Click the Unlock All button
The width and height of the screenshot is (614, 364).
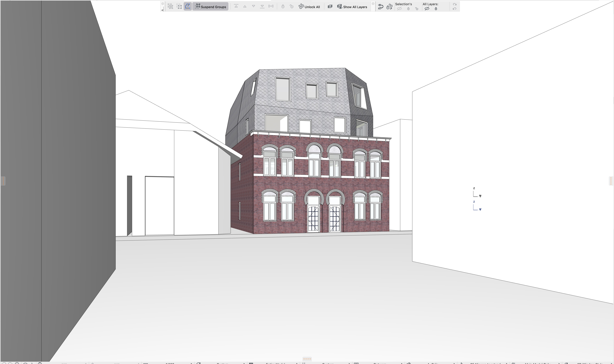click(309, 7)
